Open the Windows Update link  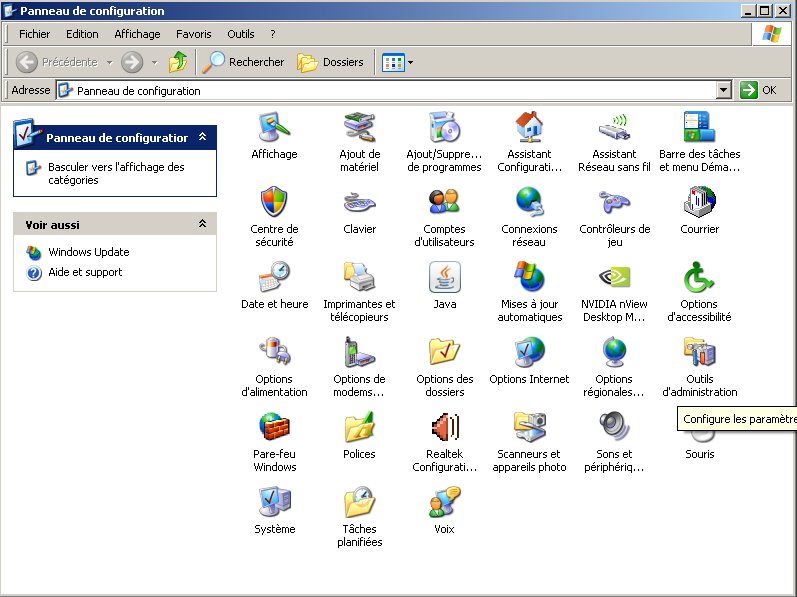click(x=88, y=252)
